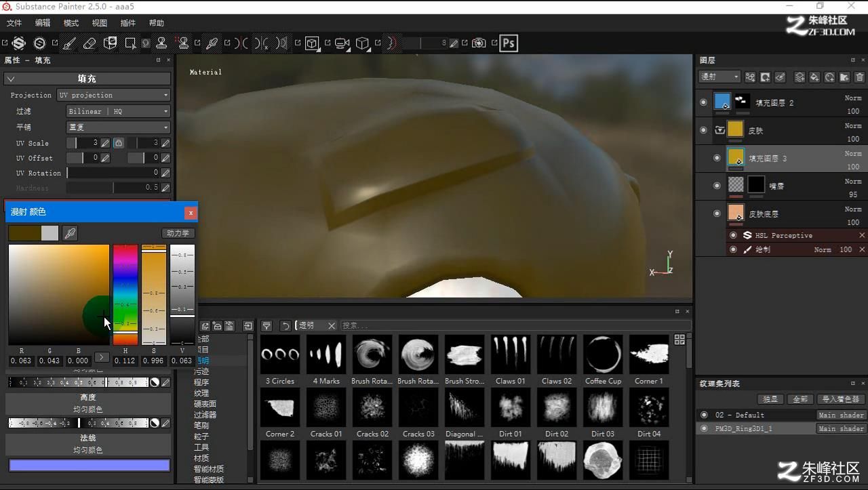Open the 编辑 menu
The image size is (868, 490).
click(x=43, y=23)
